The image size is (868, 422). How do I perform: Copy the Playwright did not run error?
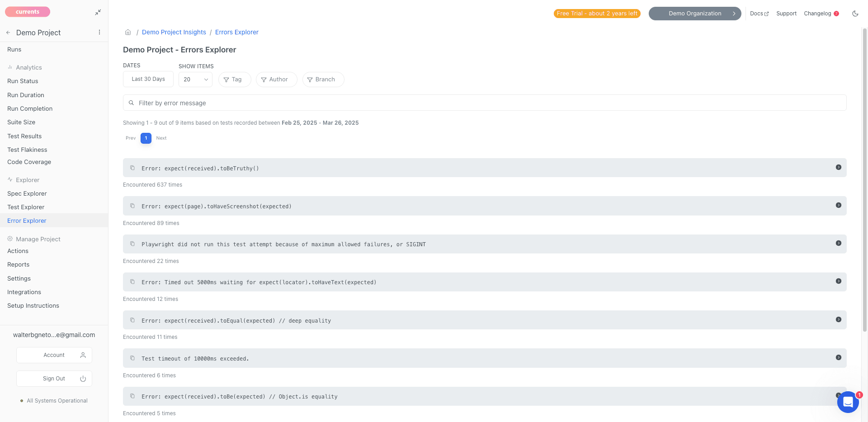click(132, 244)
